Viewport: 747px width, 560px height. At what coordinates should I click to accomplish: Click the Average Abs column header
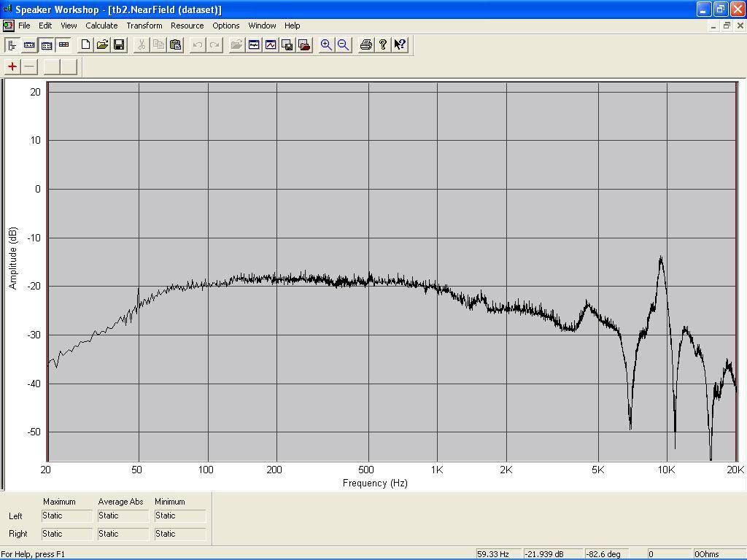[x=120, y=502]
